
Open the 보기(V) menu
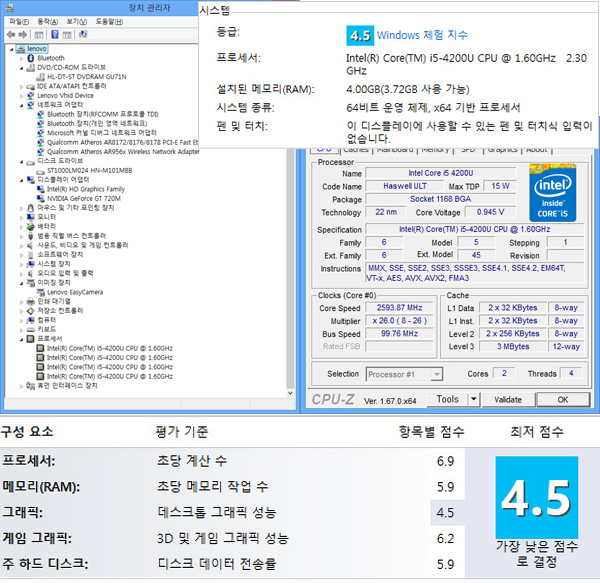(77, 22)
